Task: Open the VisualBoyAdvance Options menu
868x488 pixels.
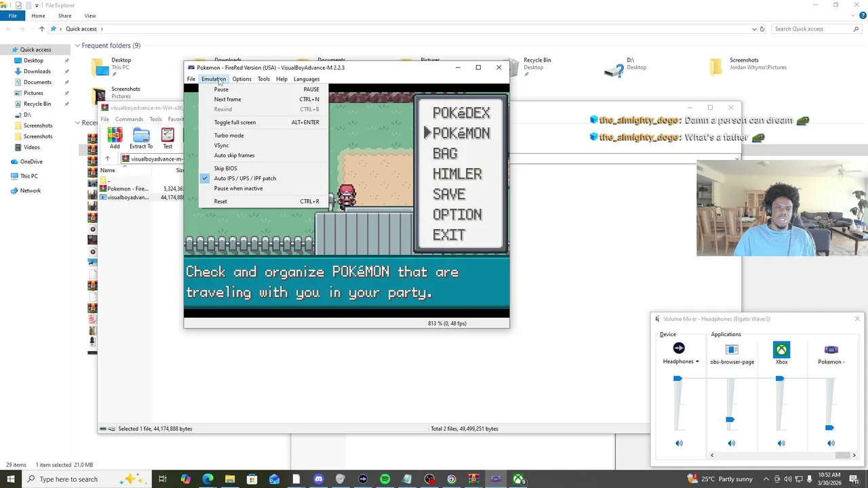Action: click(x=241, y=79)
